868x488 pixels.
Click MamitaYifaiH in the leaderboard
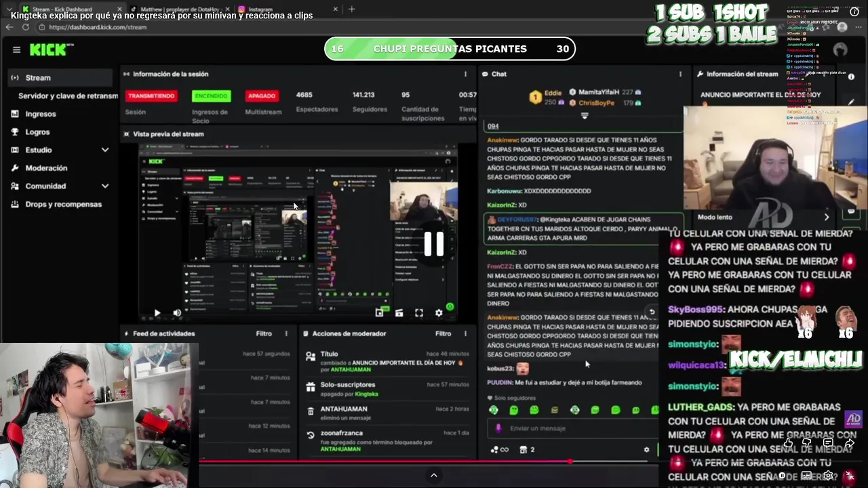pos(598,92)
